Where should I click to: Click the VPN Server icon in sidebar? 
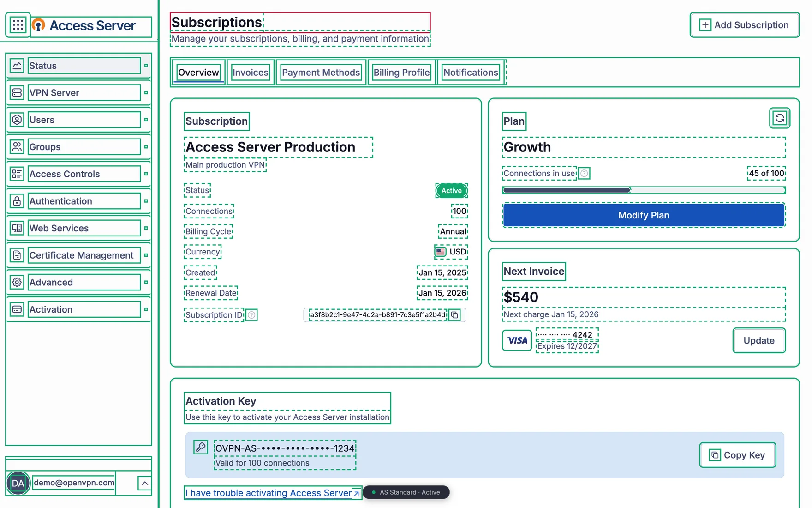tap(17, 93)
